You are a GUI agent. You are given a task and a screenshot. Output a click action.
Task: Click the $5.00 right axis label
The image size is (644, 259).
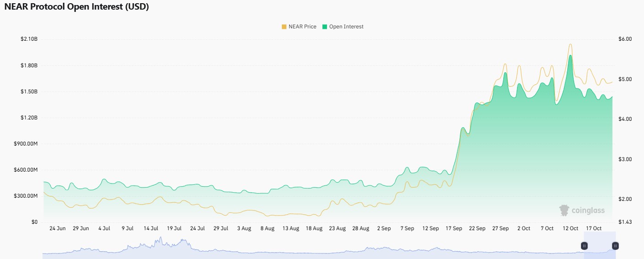pyautogui.click(x=625, y=79)
